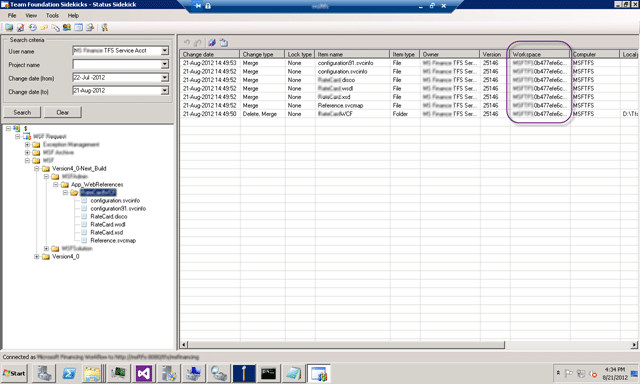Click the '21-Aug-2012 14:49:53' change date cell
640x384 pixels.
point(209,63)
